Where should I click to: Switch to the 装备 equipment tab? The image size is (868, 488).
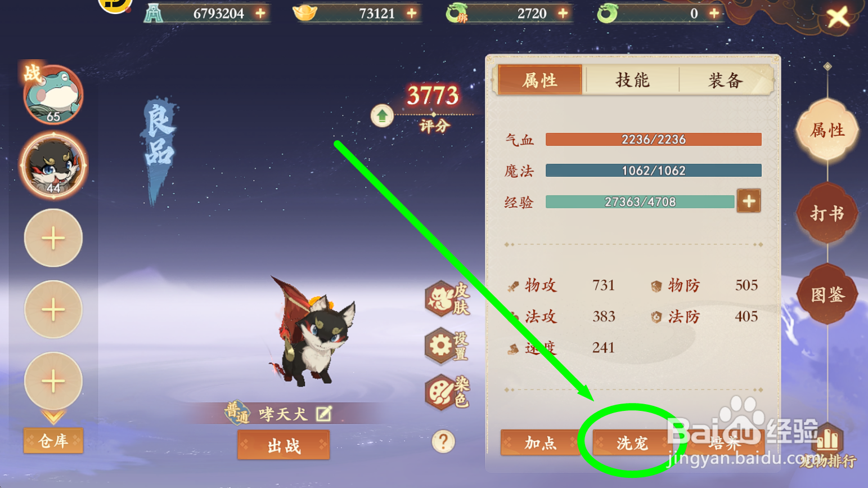(x=725, y=80)
